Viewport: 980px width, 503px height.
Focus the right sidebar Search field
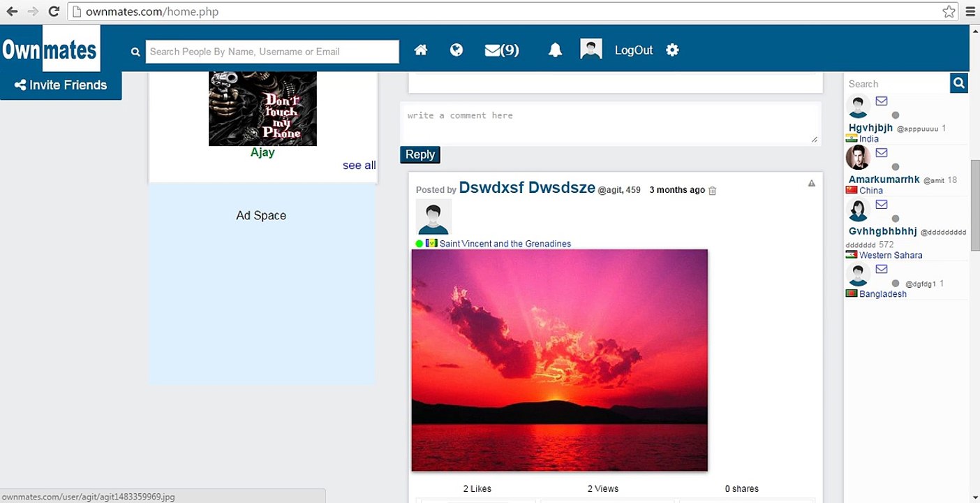(897, 84)
